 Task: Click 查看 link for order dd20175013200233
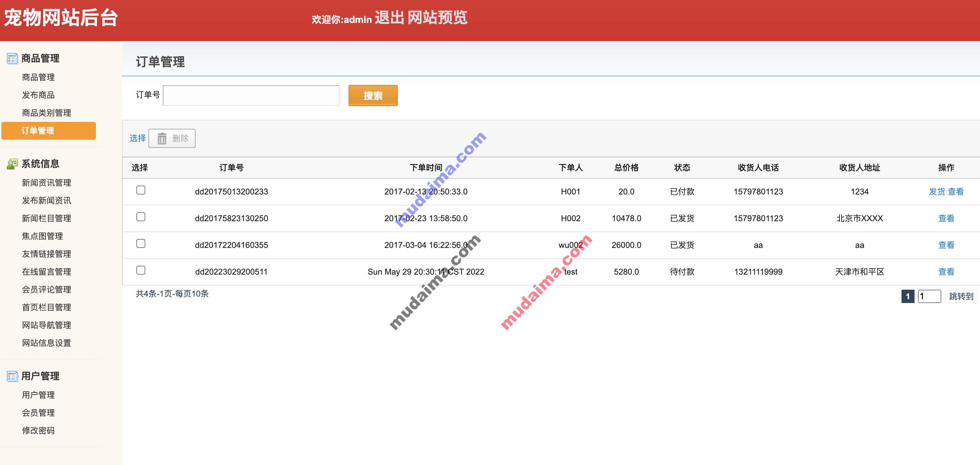pos(956,192)
